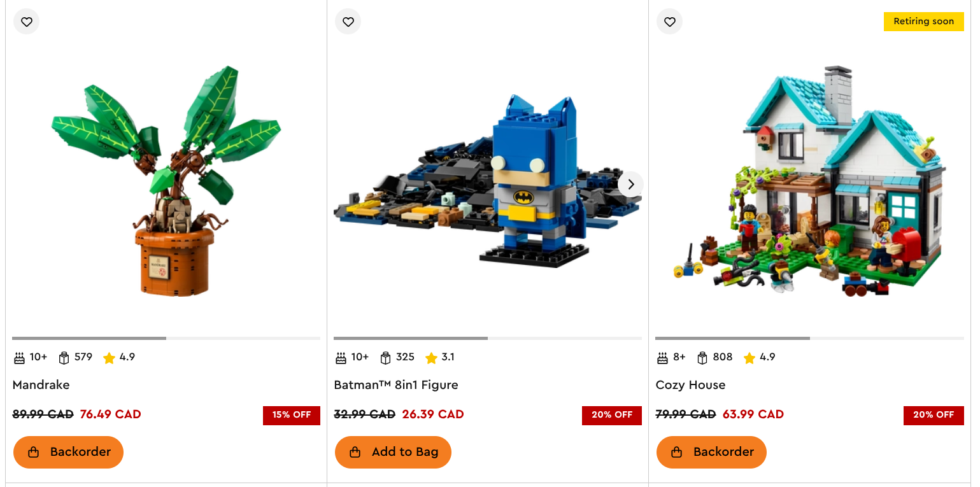Click the star rating 4.9 on Mandrake

[119, 357]
